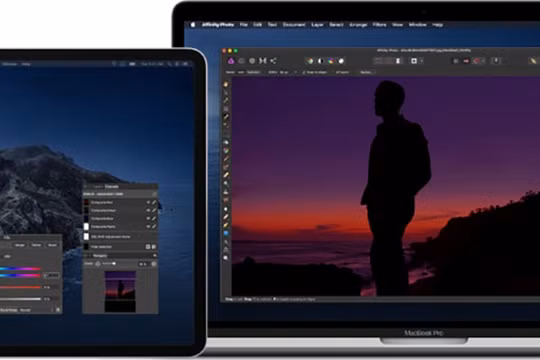
Task: Apply Auto Contrast half-circle icon
Action: click(321, 61)
